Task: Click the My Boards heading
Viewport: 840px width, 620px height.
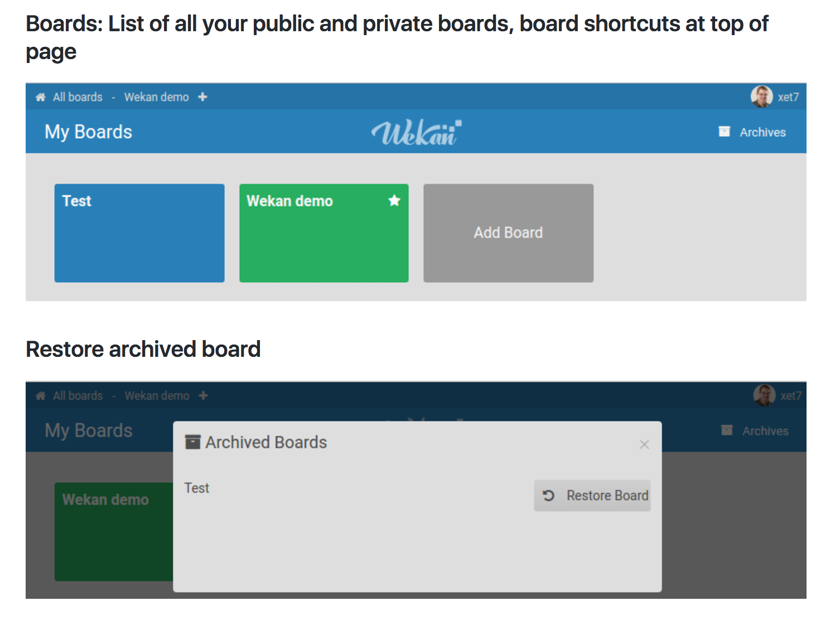Action: pos(88,132)
